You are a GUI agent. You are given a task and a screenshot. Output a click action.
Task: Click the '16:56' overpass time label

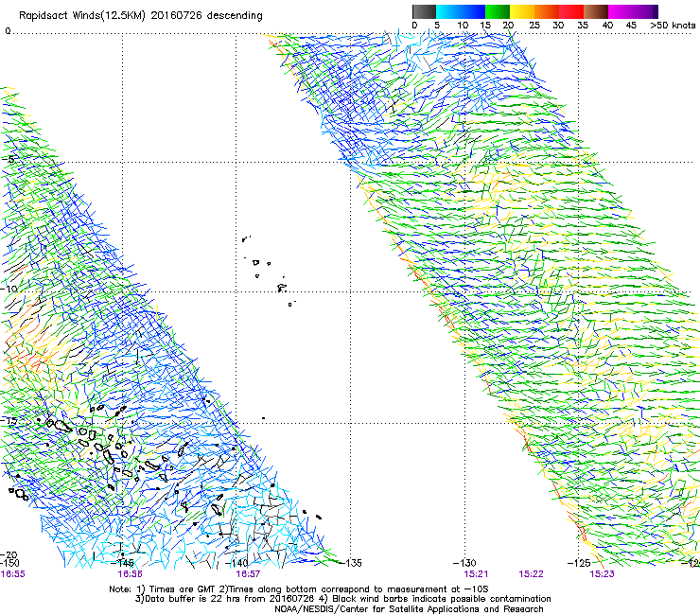pos(130,573)
